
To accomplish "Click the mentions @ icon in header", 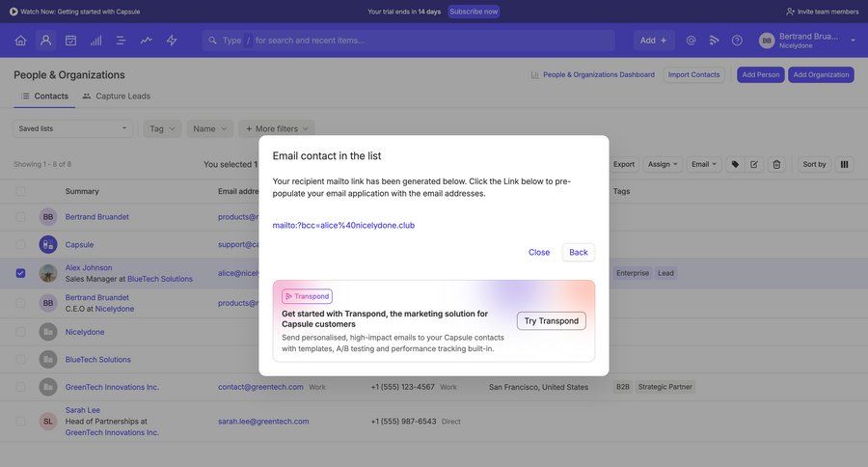I will [691, 41].
